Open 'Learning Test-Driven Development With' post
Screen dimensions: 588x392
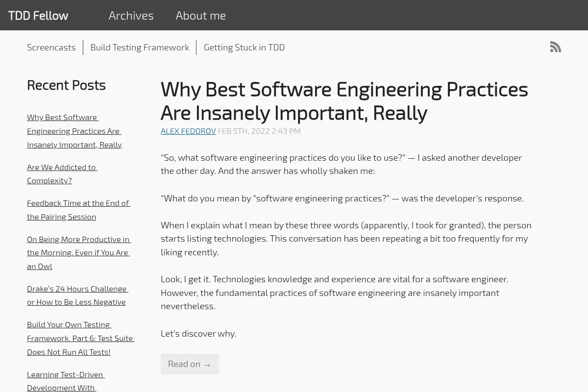point(66,381)
